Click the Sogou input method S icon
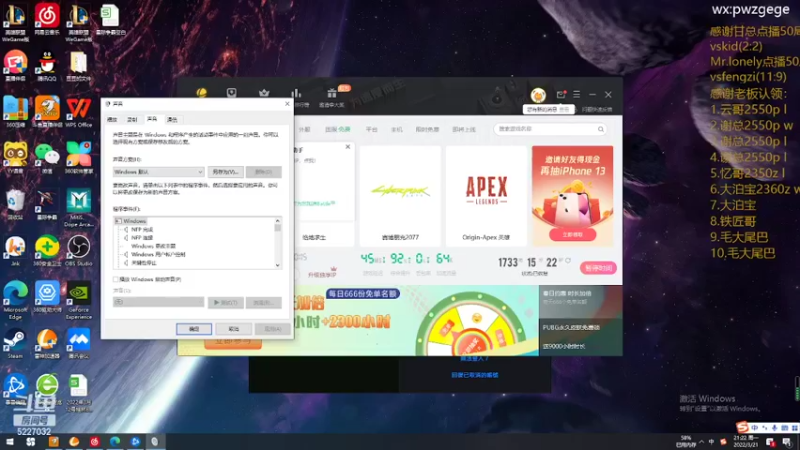This screenshot has height=450, width=800. point(742,427)
